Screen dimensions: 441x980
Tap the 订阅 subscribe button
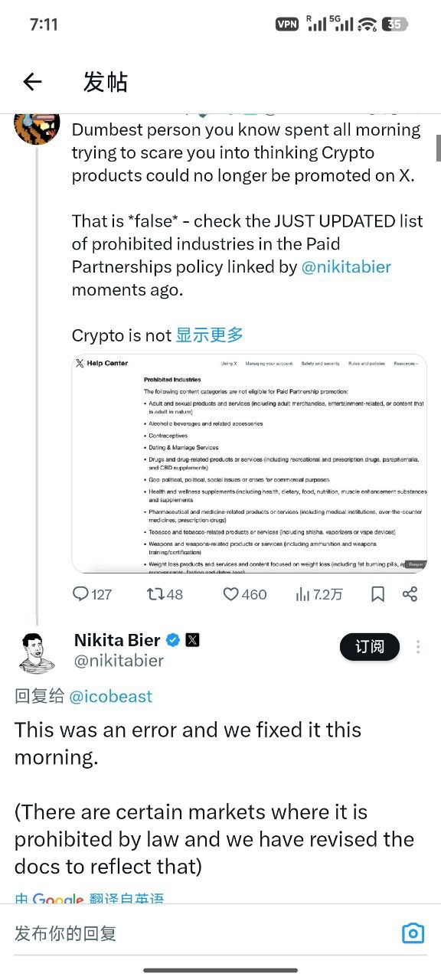point(370,647)
